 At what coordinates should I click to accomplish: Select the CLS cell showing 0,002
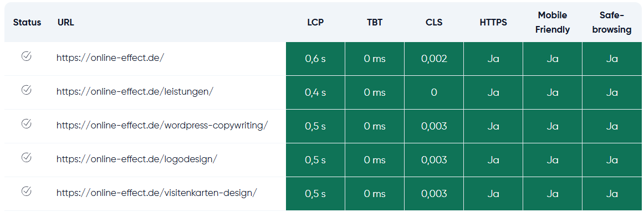tap(434, 59)
